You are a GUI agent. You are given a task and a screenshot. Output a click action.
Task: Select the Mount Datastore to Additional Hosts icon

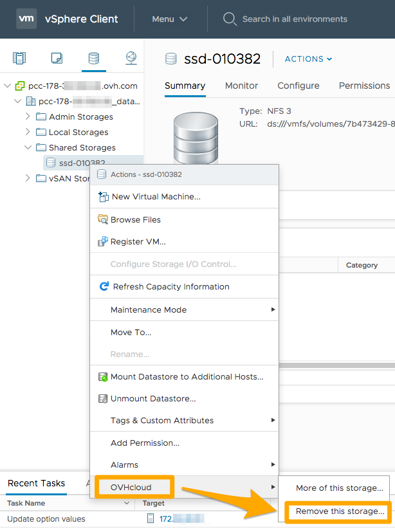(x=104, y=375)
